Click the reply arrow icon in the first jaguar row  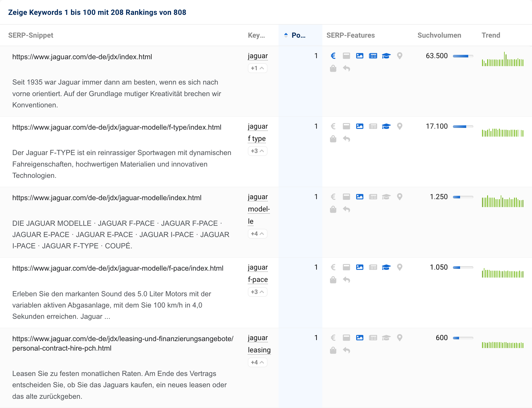click(346, 68)
